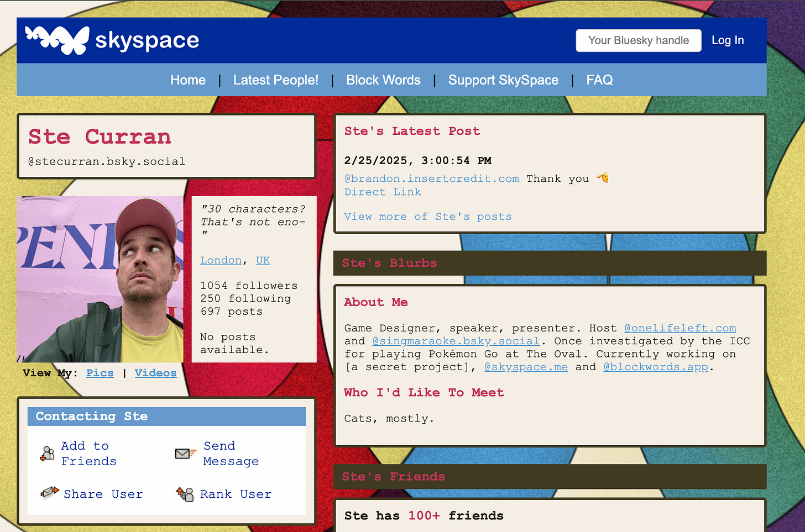Click the "No posts available." text
This screenshot has height=532, width=805.
point(234,343)
